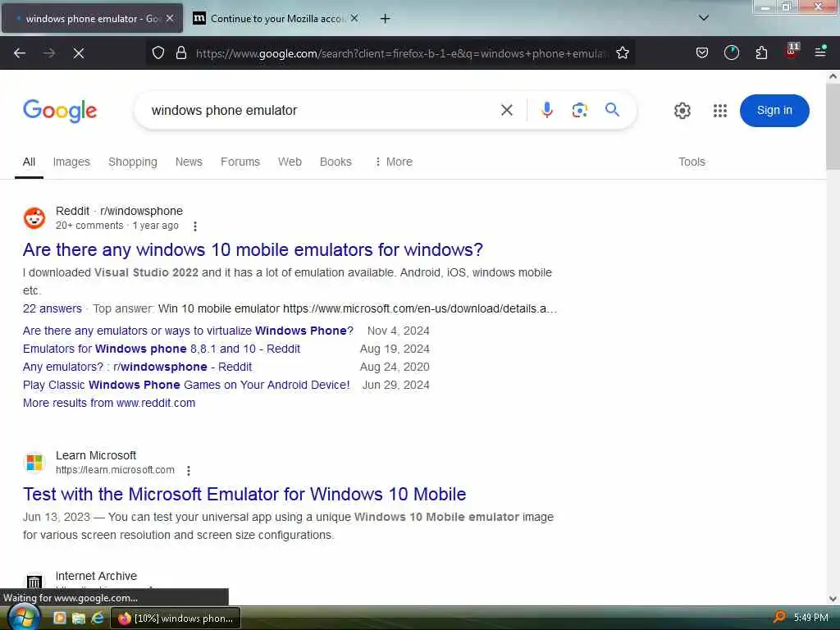
Task: Open 'Any emulators? : r/windowsphone' link
Action: [x=137, y=367]
